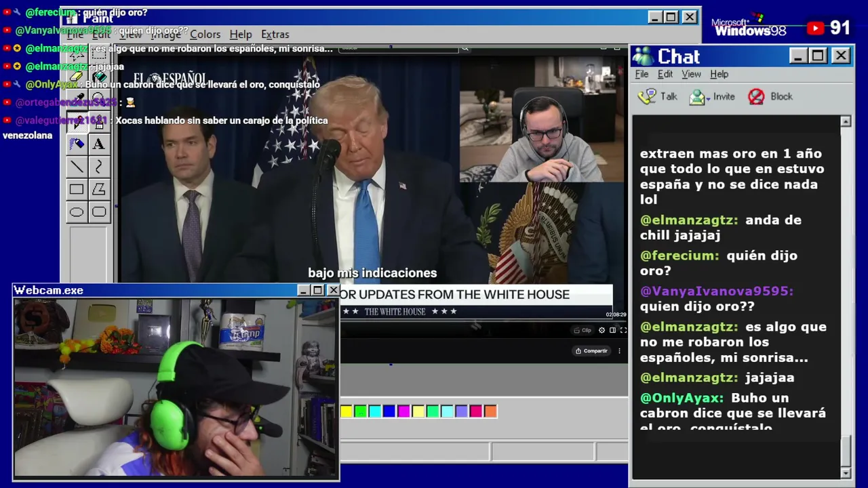Viewport: 868px width, 488px height.
Task: Pick the orange color swatch
Action: tap(490, 411)
